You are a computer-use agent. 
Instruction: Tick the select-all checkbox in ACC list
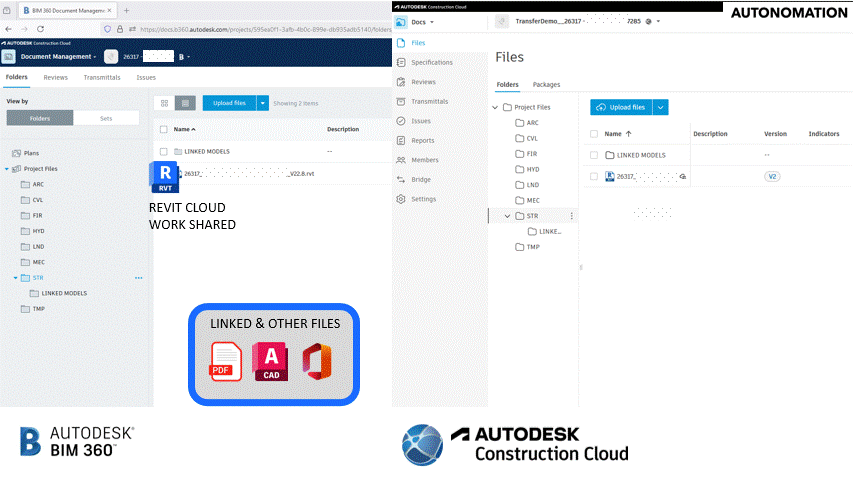click(x=594, y=134)
